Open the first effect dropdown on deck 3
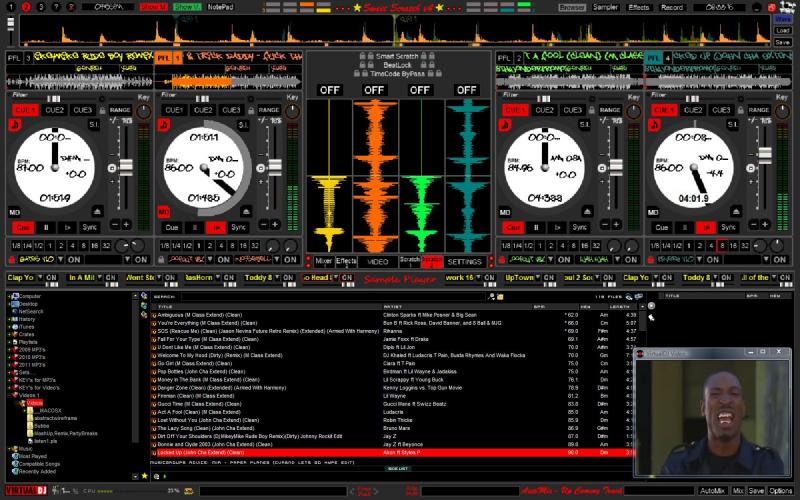The image size is (800, 500). coord(61,260)
